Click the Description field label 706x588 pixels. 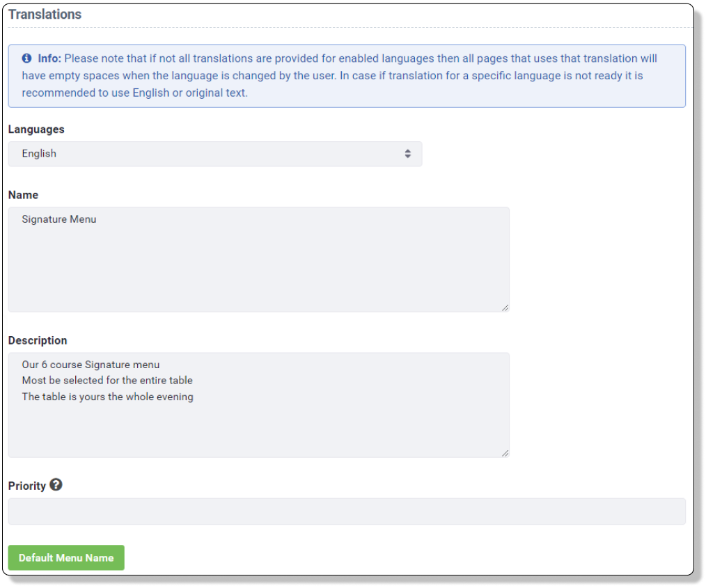(38, 340)
